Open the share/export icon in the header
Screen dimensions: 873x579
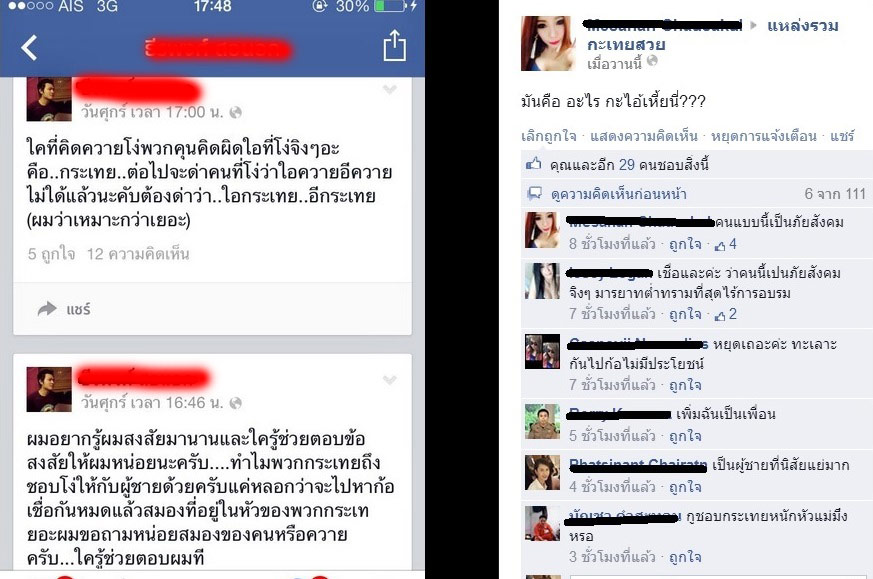[x=394, y=45]
